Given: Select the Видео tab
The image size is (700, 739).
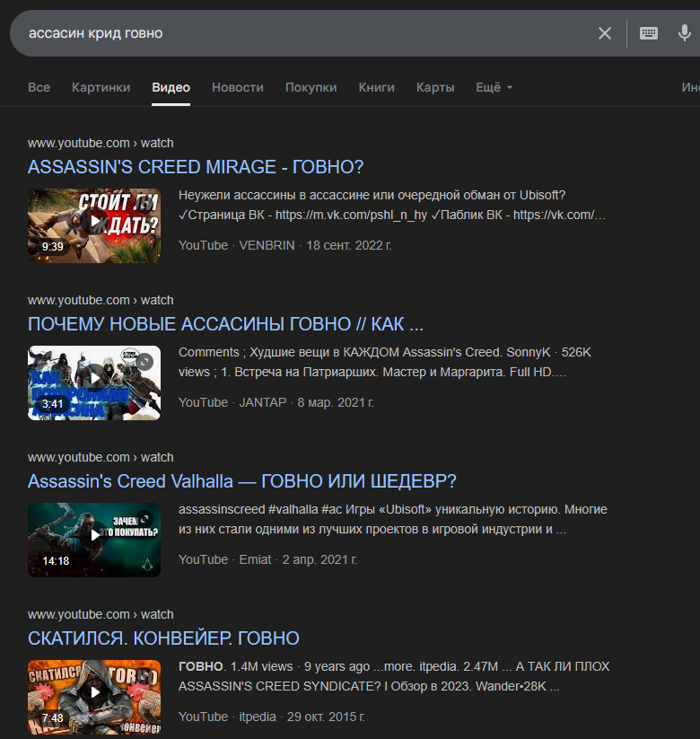Looking at the screenshot, I should [171, 87].
